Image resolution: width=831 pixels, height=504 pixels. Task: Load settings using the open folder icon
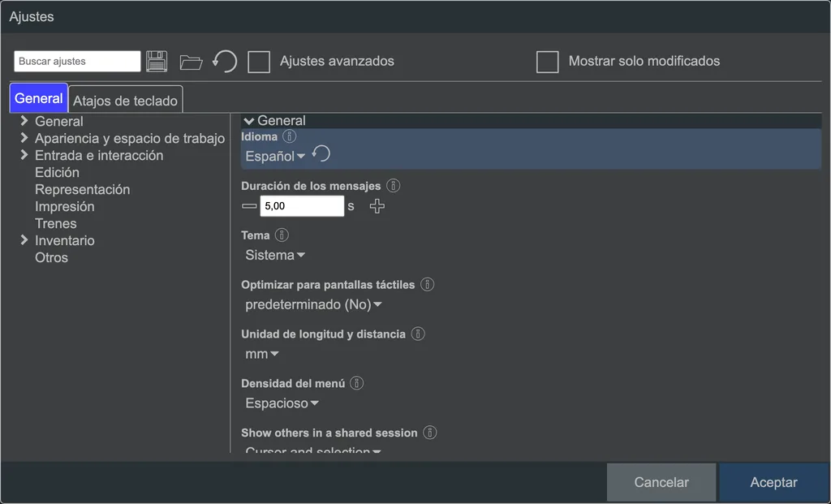click(191, 62)
